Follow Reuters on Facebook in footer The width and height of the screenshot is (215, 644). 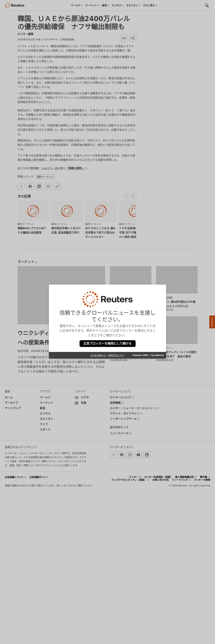point(122,455)
